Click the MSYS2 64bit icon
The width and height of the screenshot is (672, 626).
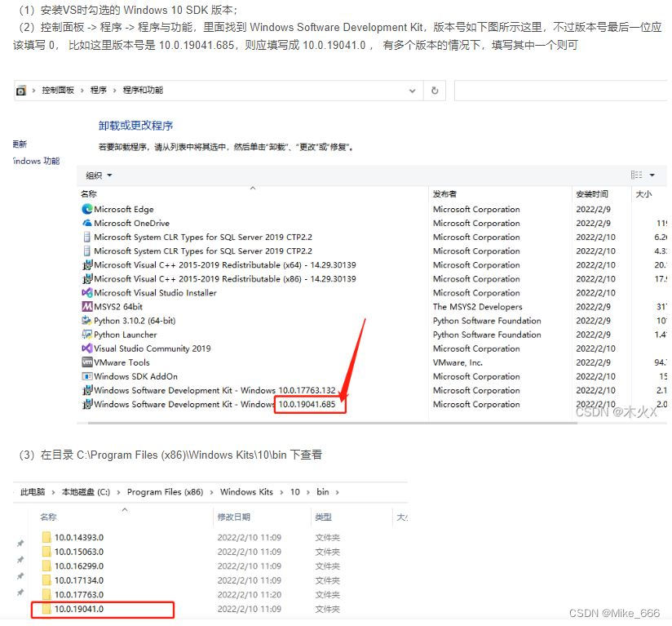tap(87, 307)
